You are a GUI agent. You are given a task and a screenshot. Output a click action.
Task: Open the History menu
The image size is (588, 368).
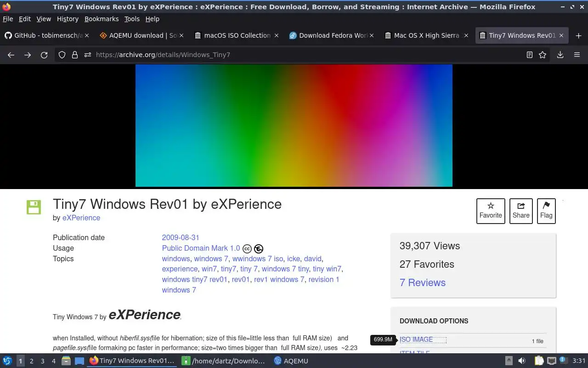pyautogui.click(x=68, y=19)
